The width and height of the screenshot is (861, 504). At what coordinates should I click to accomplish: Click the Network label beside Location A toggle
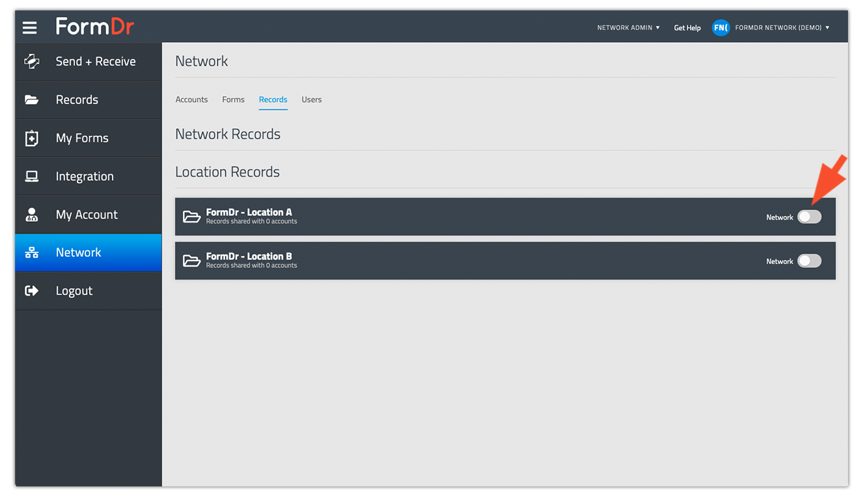pos(780,217)
